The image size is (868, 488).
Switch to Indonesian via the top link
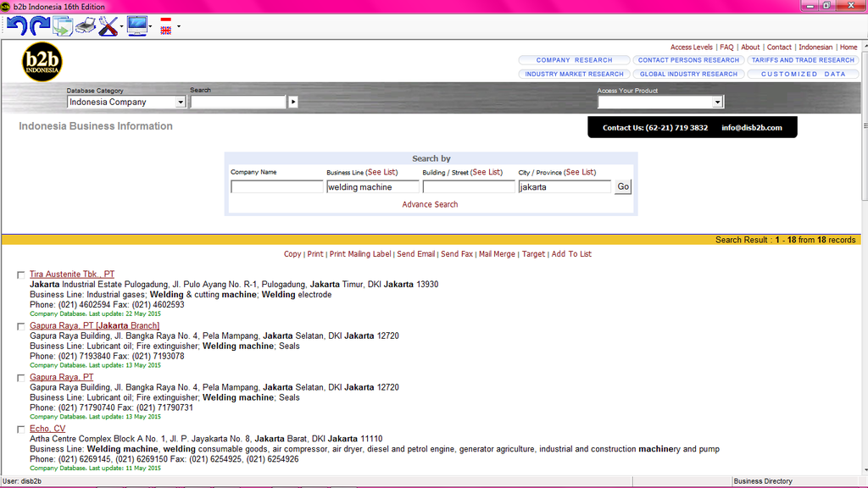tap(815, 47)
